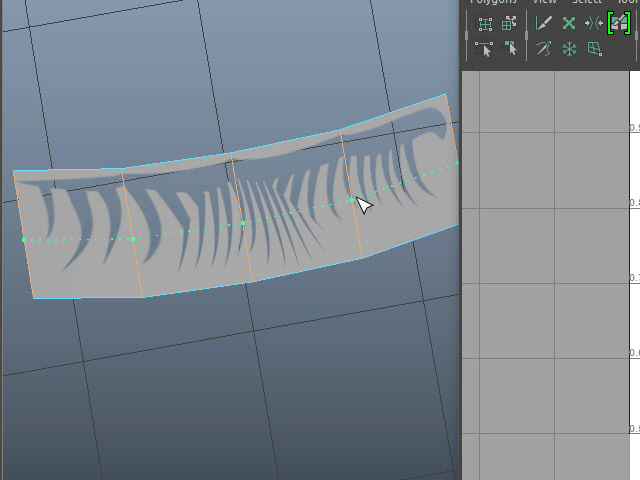
Task: Click the leftmost green point on the mesh
Action: [x=24, y=240]
